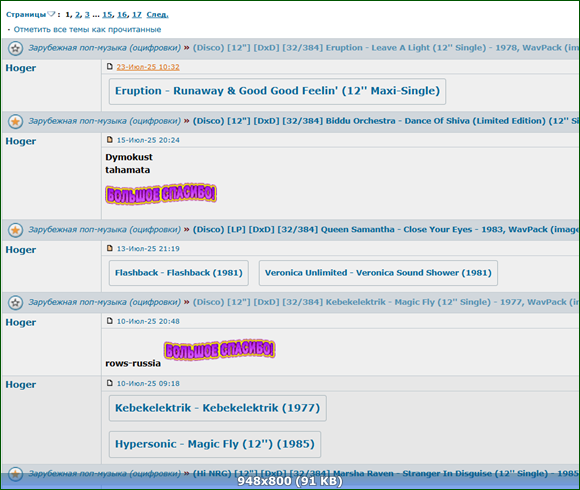Open post dated 10-Июл-25 20:48

(148, 321)
